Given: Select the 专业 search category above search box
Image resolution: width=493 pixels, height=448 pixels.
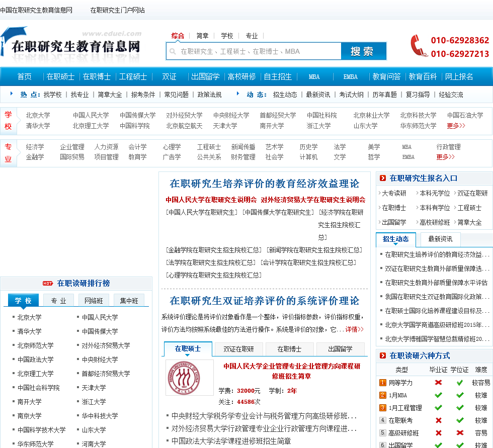Looking at the screenshot, I should (x=252, y=36).
